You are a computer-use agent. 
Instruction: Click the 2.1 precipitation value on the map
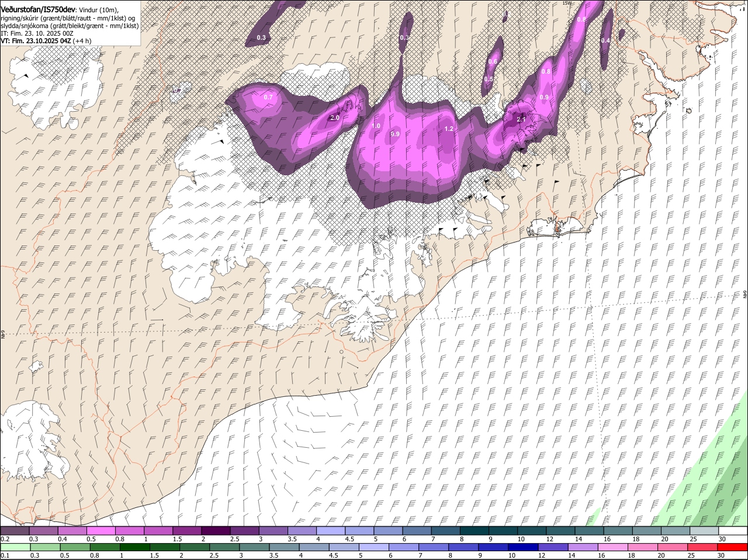522,119
